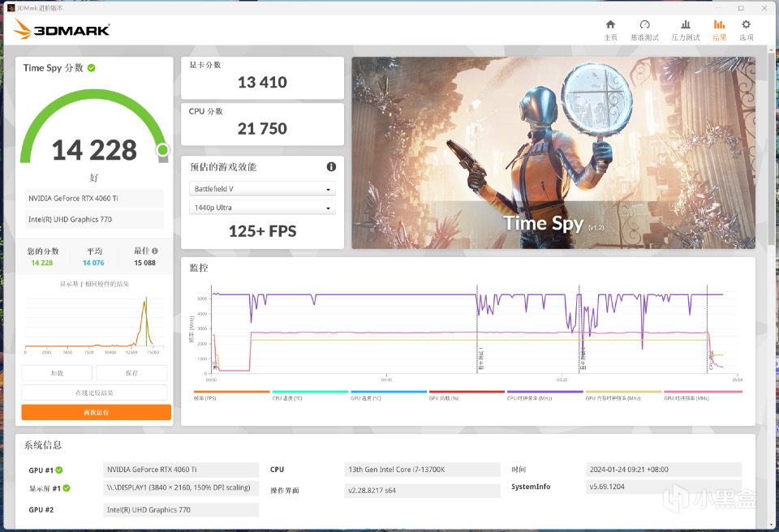Click the info icon beside estimated game performance
This screenshot has width=779, height=532.
point(331,167)
